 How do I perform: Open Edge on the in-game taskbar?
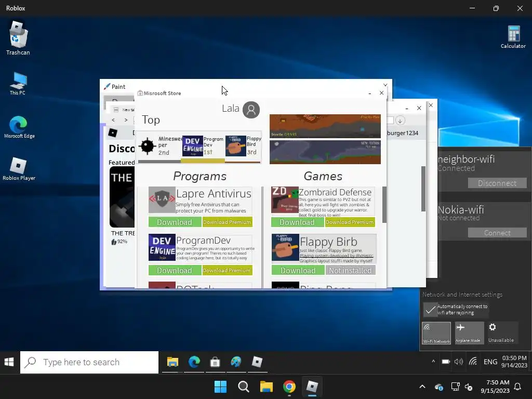click(x=194, y=362)
